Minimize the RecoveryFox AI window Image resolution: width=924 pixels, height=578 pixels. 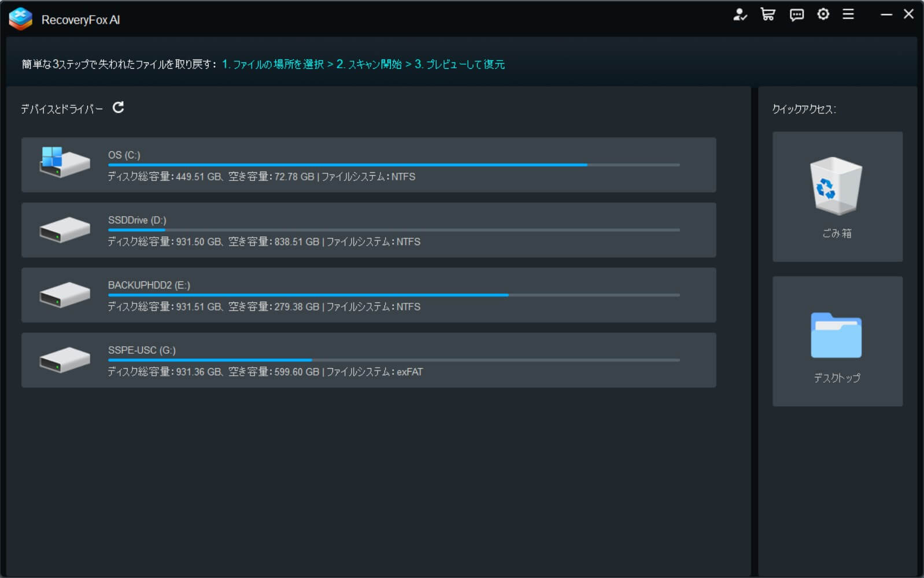pyautogui.click(x=886, y=14)
